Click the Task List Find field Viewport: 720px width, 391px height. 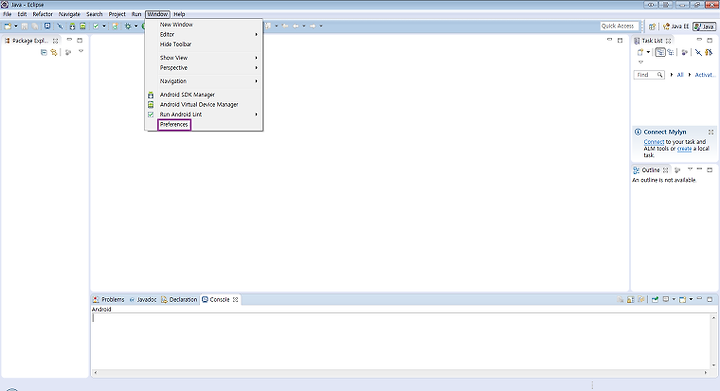649,75
